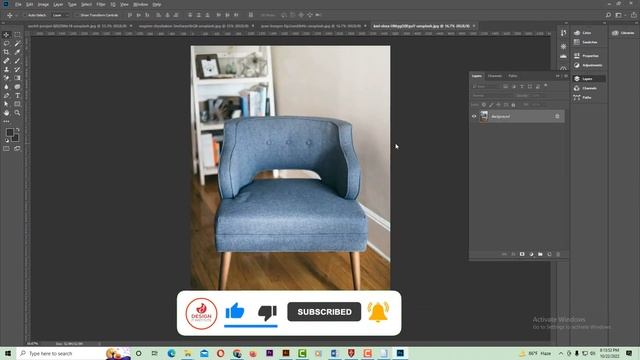Open the Layers panel options menu
Viewport: 640px width, 360px height.
[x=566, y=76]
